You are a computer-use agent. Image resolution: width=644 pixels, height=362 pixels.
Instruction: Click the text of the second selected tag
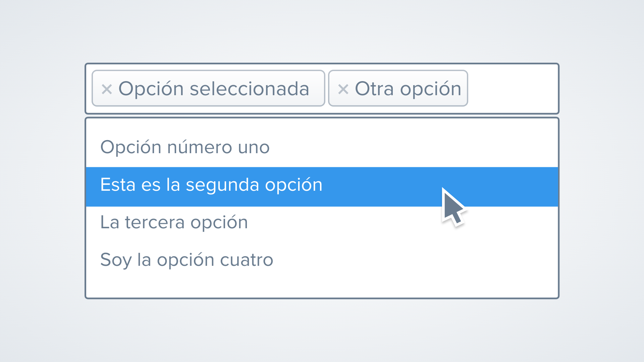coord(408,88)
